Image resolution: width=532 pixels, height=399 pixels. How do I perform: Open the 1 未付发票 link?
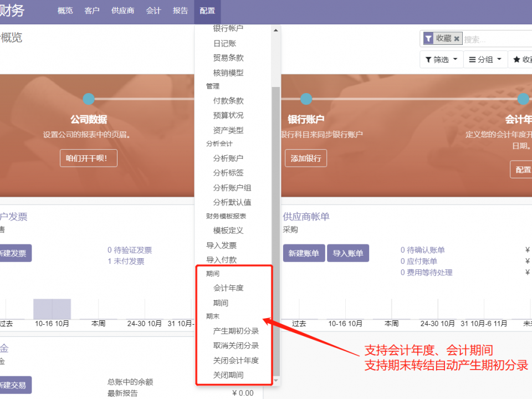126,261
